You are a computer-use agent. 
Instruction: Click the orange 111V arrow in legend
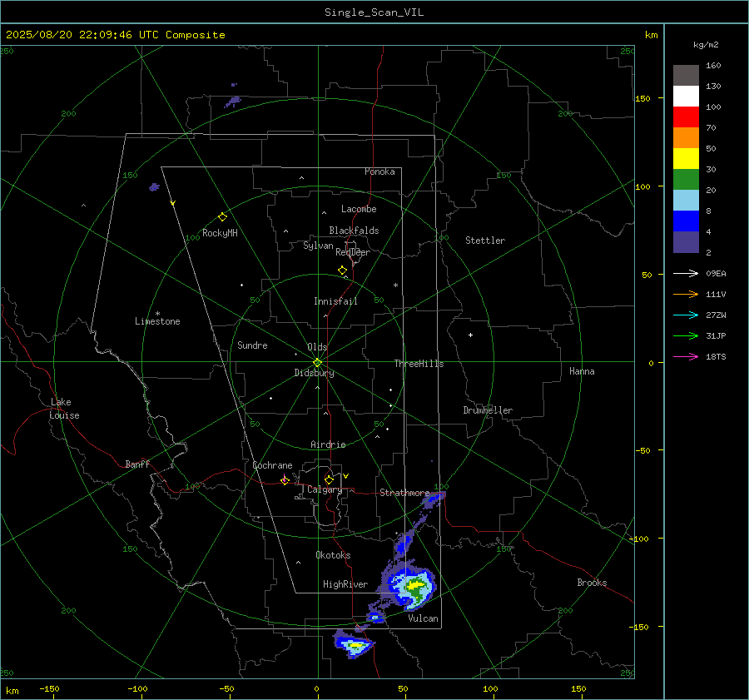point(686,295)
